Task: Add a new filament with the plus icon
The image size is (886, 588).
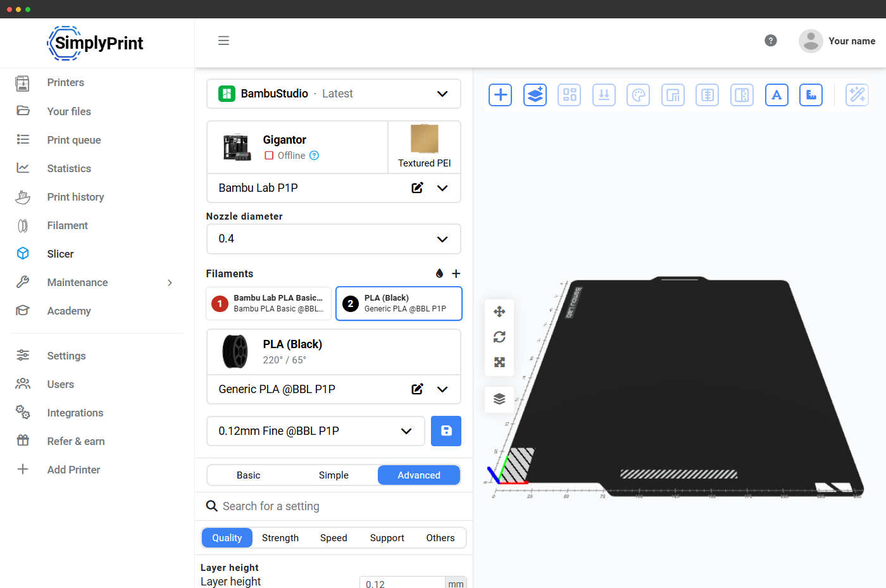Action: point(456,273)
